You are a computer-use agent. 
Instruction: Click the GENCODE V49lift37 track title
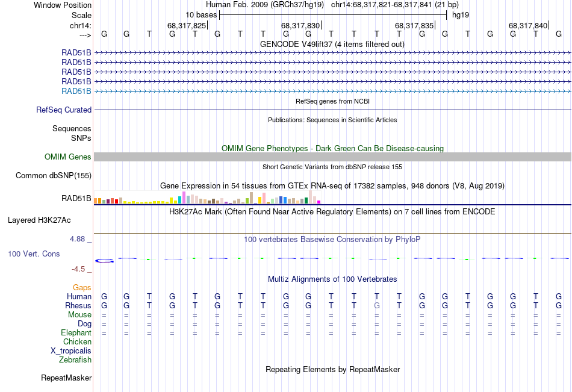click(332, 44)
